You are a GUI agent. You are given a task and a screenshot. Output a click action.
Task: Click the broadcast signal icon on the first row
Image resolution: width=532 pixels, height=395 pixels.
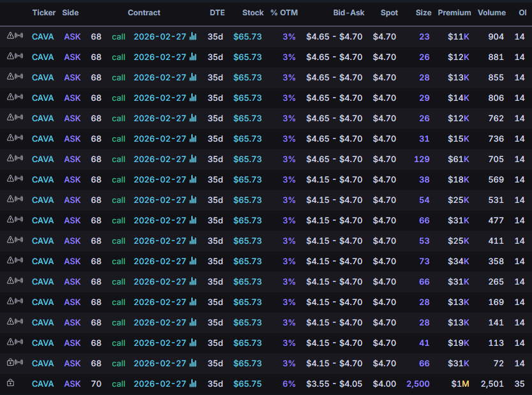coord(18,36)
